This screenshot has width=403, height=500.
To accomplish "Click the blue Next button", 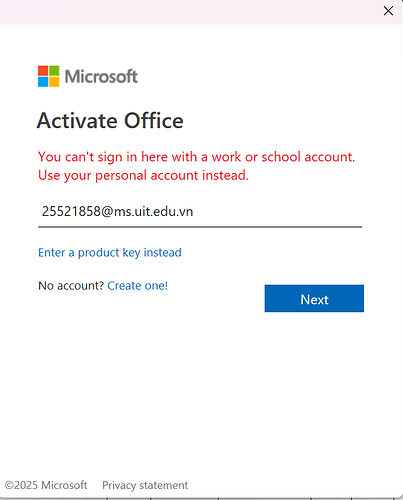I will coord(314,299).
